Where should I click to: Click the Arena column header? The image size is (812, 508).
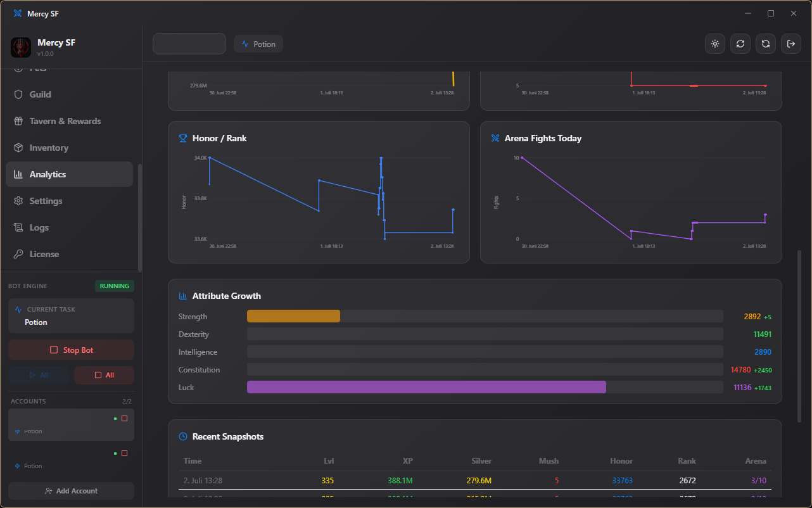[x=756, y=461]
